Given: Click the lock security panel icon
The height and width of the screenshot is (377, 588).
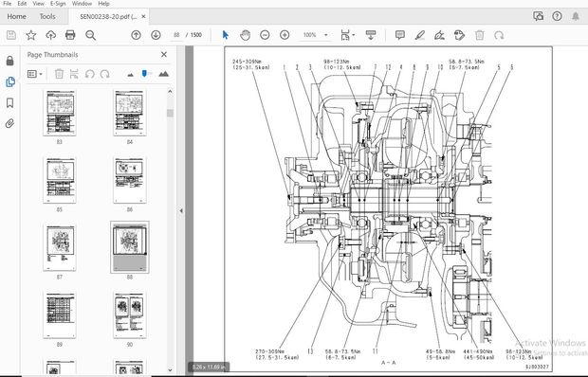Looking at the screenshot, I should click(10, 61).
